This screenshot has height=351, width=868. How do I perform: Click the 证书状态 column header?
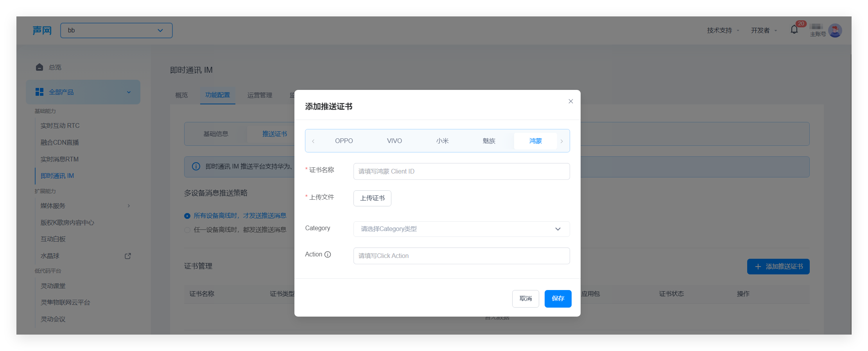pos(671,294)
